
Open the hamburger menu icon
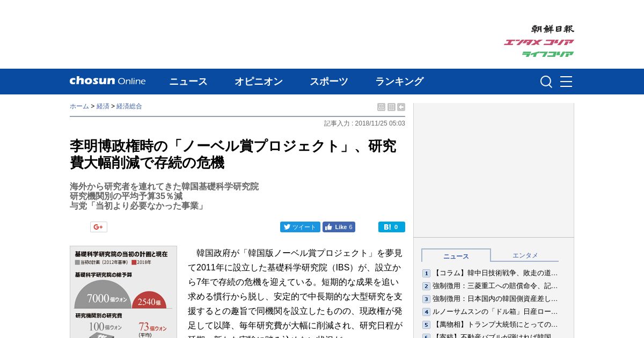click(x=566, y=82)
